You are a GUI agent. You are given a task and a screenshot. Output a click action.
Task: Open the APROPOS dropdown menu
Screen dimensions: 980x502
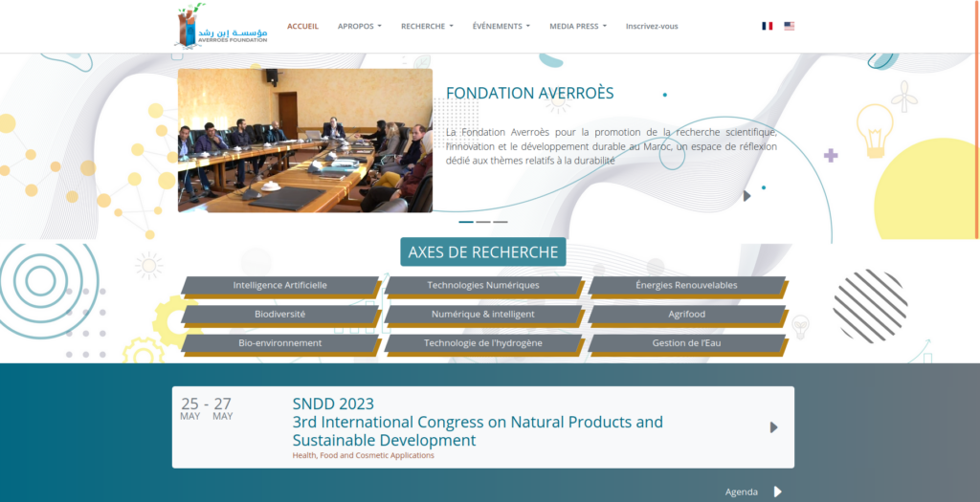360,26
